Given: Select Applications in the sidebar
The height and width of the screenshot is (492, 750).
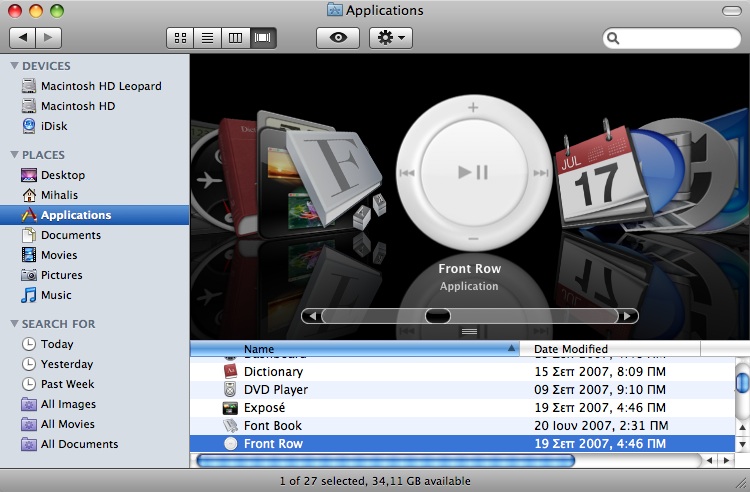Looking at the screenshot, I should click(94, 215).
